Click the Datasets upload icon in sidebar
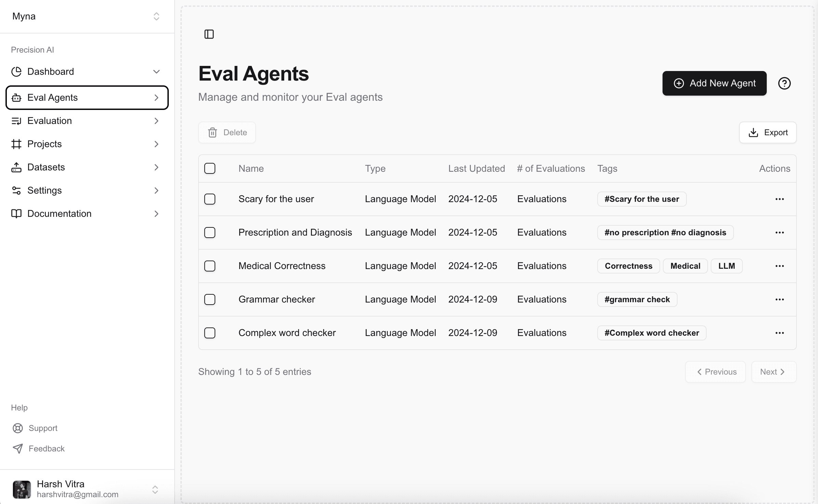 (16, 167)
